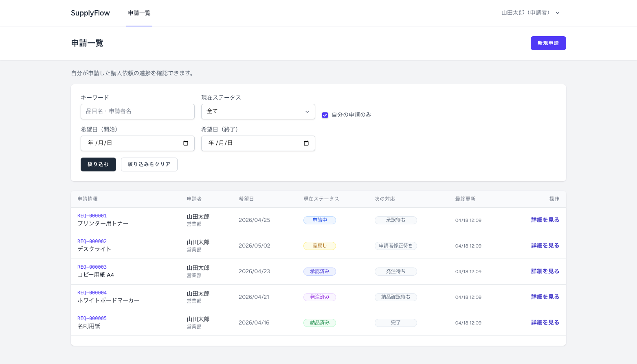
Task: Open calendar picker for 希望日（終了）
Action: tap(306, 143)
